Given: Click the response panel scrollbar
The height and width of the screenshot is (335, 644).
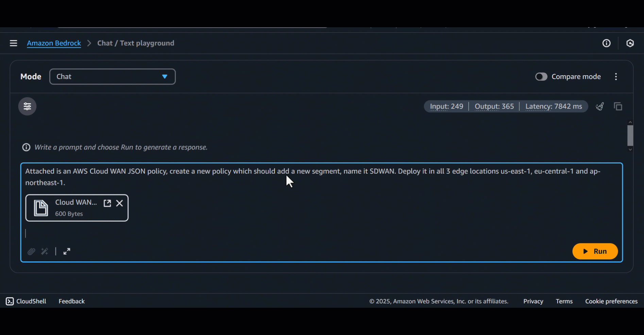Looking at the screenshot, I should coord(630,136).
